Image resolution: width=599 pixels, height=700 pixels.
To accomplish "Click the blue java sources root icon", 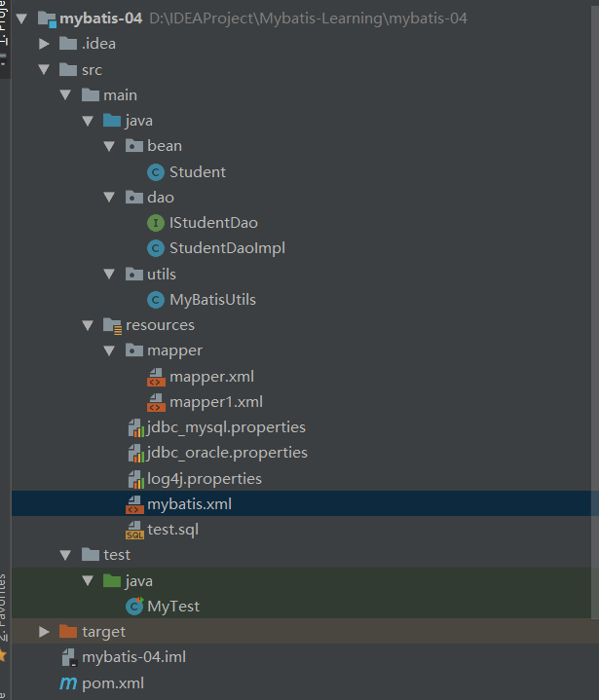I will click(112, 121).
